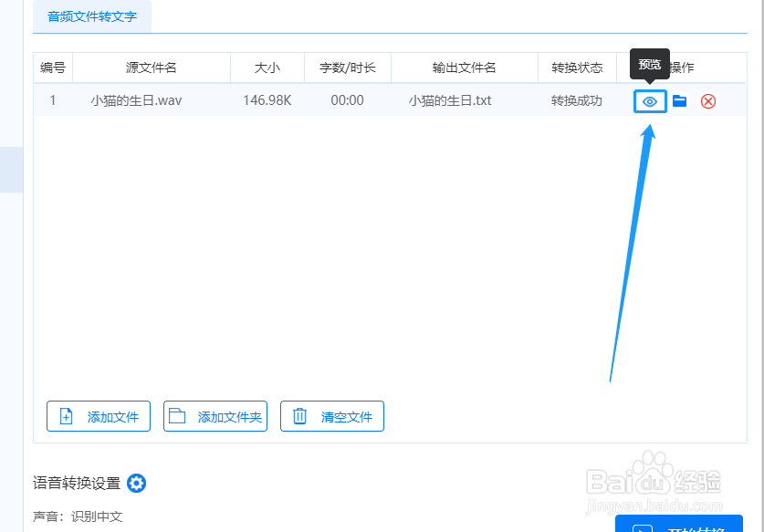Screen dimensions: 764x532
Task: Open output folder icon for 小猫的生日.txt
Action: click(x=679, y=101)
